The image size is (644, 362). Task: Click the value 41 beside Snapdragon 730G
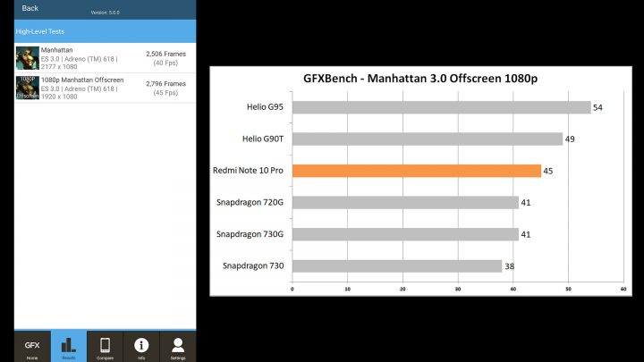click(526, 235)
